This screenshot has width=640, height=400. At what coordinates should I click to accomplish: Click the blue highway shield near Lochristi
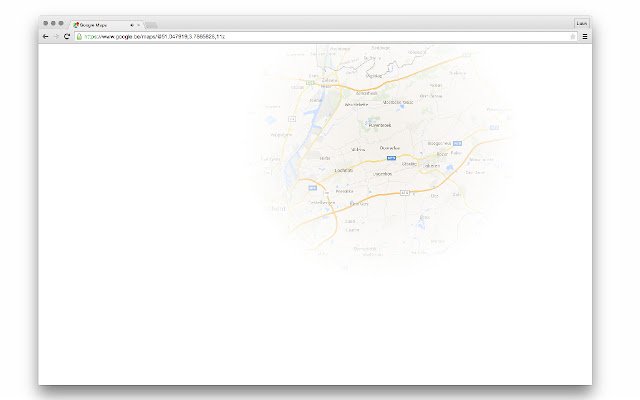pyautogui.click(x=391, y=158)
